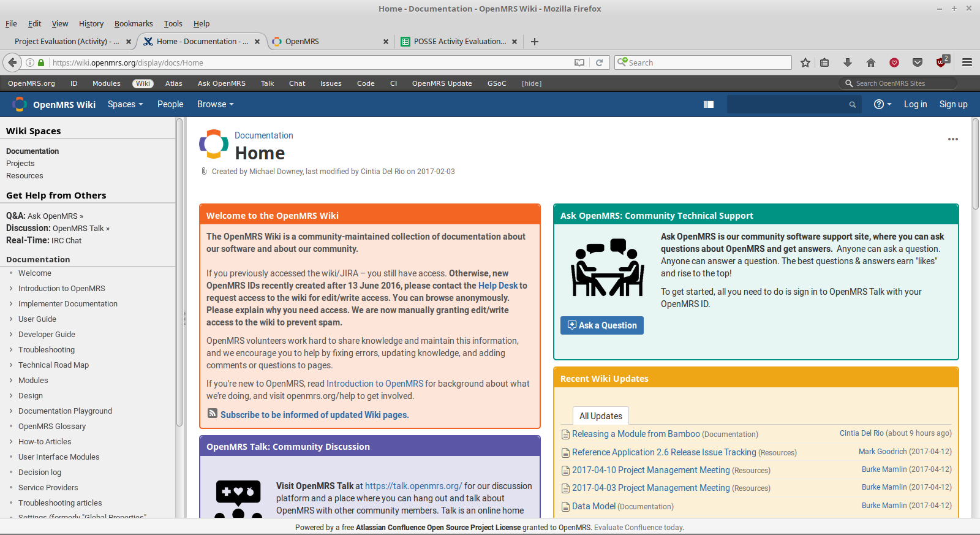Click the OpenMRS logo beside Home title
The image size is (980, 535).
click(214, 144)
